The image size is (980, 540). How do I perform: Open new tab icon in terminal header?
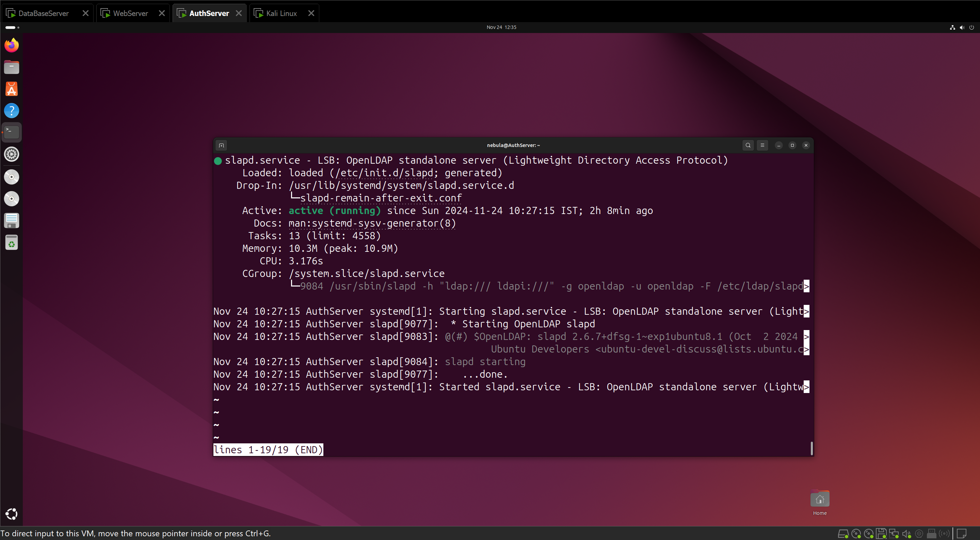pyautogui.click(x=221, y=145)
